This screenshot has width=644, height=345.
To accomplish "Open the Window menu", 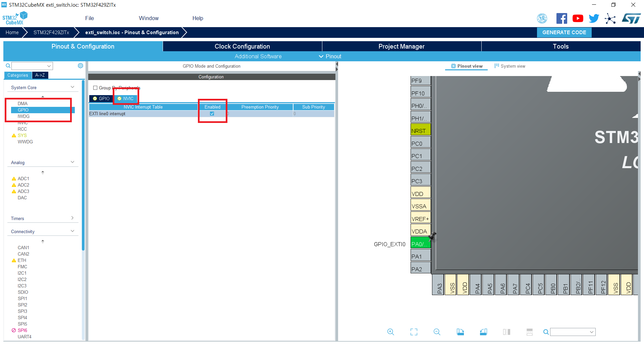I will tap(149, 18).
